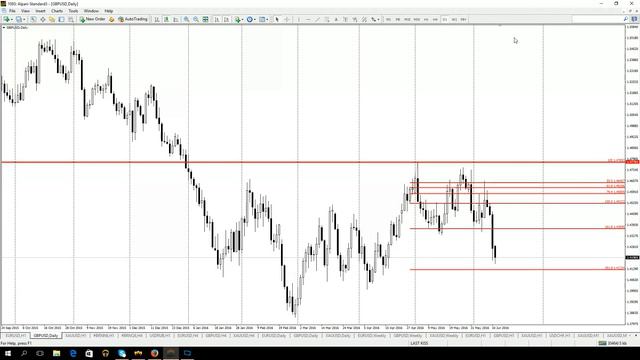Expand the Indicators dropdown arrow
This screenshot has height=360, width=640.
[x=242, y=19]
